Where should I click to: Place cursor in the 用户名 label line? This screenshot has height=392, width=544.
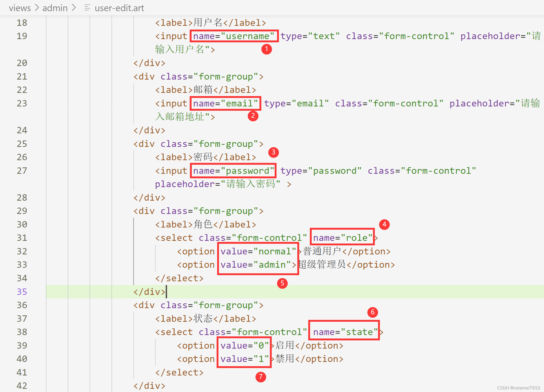210,23
